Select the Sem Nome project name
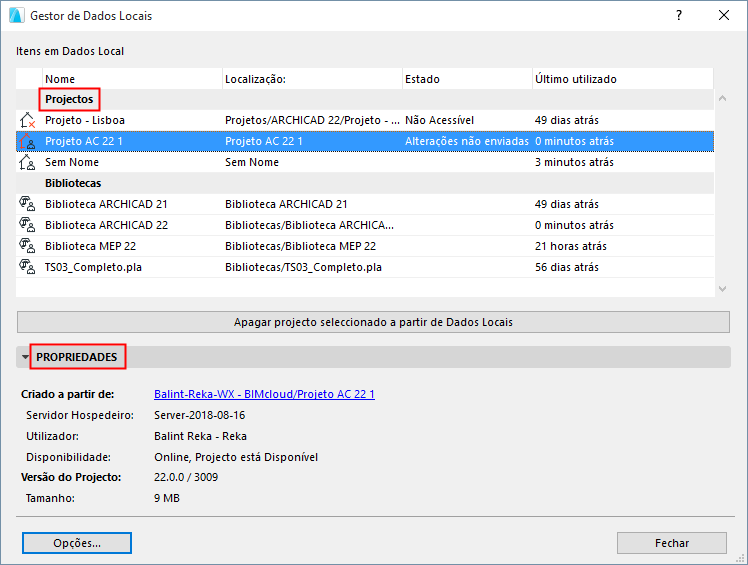 (x=72, y=162)
